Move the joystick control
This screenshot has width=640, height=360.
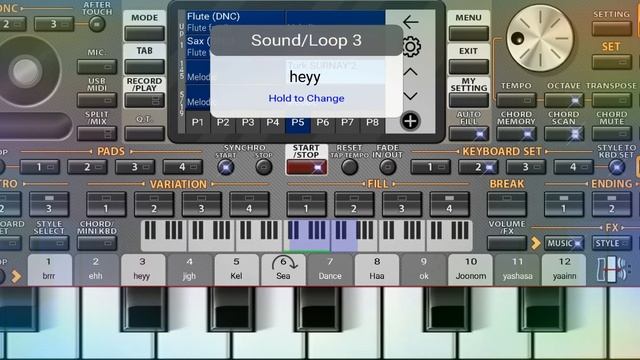[x=25, y=71]
